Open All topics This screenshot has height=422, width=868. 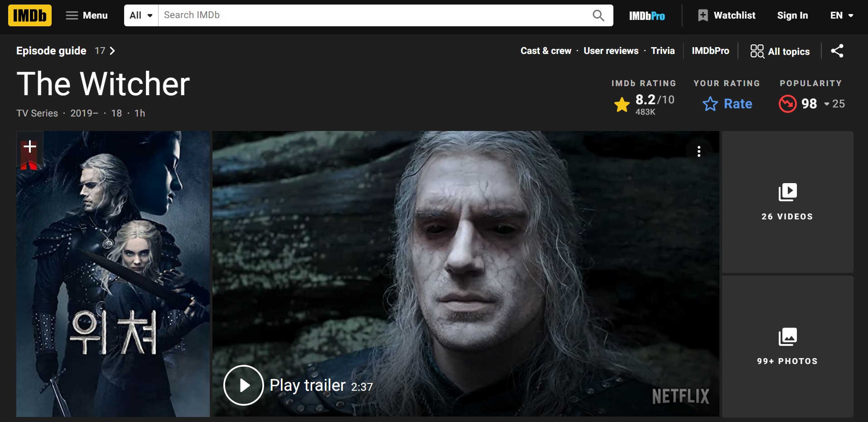click(780, 51)
